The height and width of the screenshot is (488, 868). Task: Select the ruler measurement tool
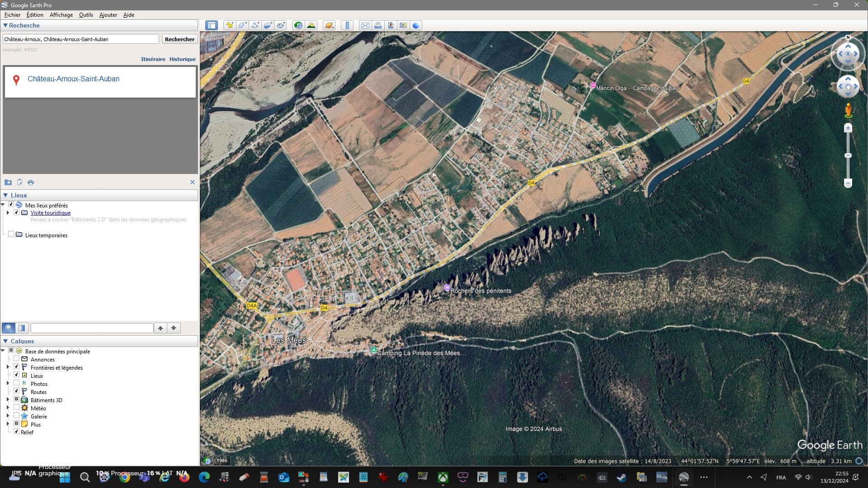click(x=347, y=25)
